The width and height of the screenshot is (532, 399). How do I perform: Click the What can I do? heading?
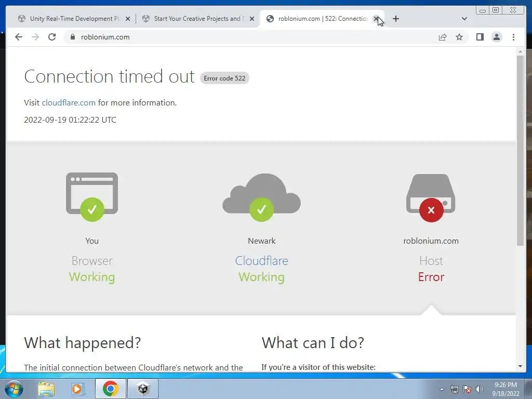[x=313, y=343]
